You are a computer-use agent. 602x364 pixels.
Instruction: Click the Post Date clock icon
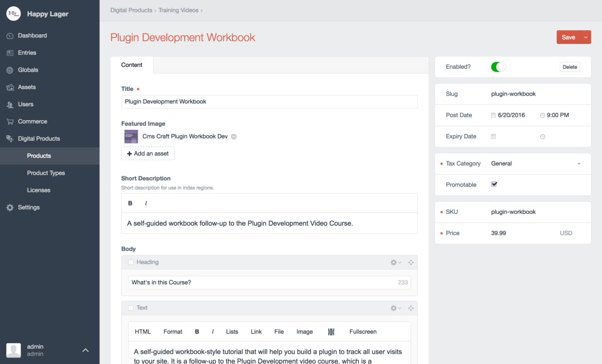(x=543, y=115)
